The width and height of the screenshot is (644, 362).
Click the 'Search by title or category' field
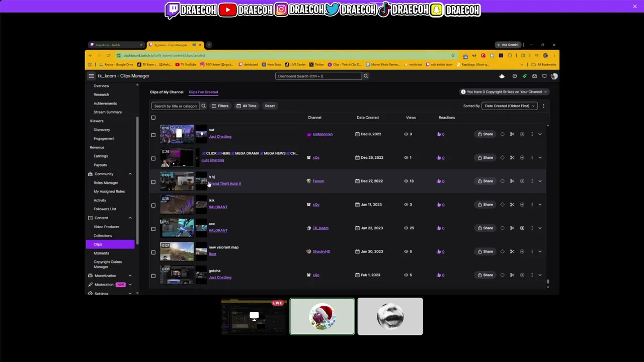click(x=175, y=106)
